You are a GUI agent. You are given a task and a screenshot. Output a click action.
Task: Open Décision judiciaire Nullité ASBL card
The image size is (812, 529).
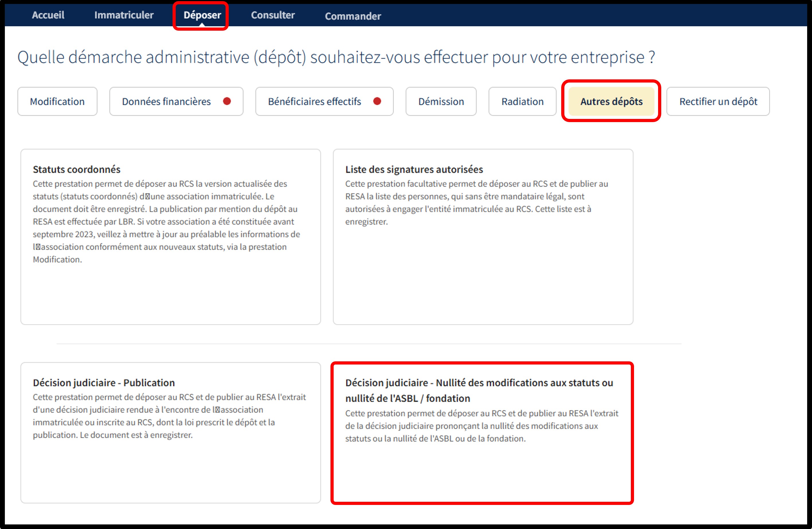(x=482, y=433)
